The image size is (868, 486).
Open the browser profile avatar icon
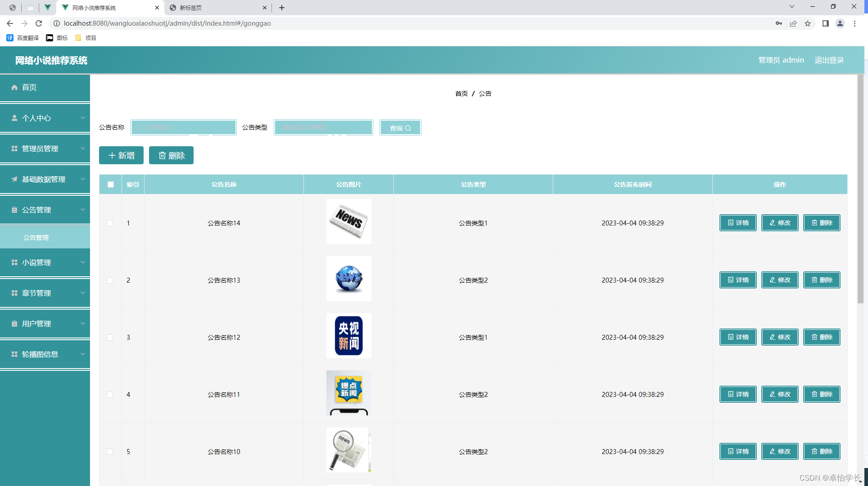click(x=840, y=23)
